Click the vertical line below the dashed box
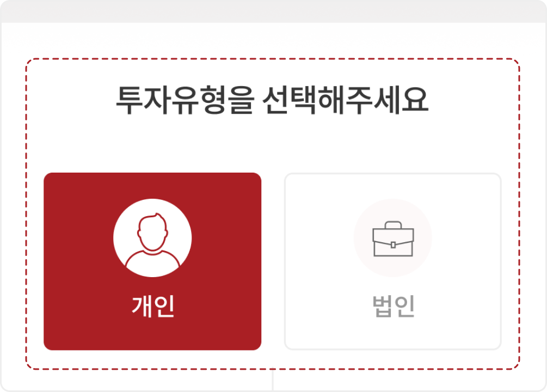The width and height of the screenshot is (547, 392). click(273, 381)
